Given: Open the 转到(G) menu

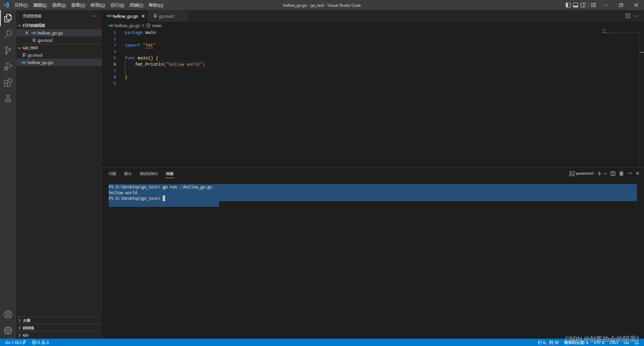Looking at the screenshot, I should point(98,5).
